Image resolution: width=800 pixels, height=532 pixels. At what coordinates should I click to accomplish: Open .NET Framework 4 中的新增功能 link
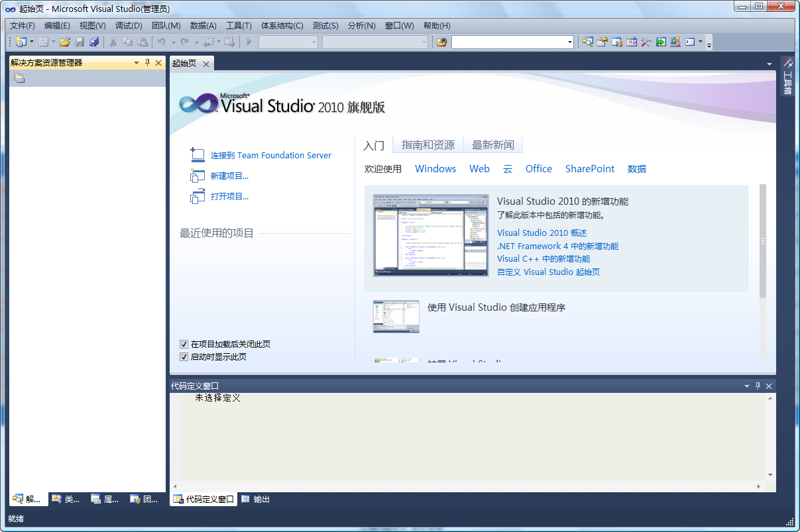point(558,246)
